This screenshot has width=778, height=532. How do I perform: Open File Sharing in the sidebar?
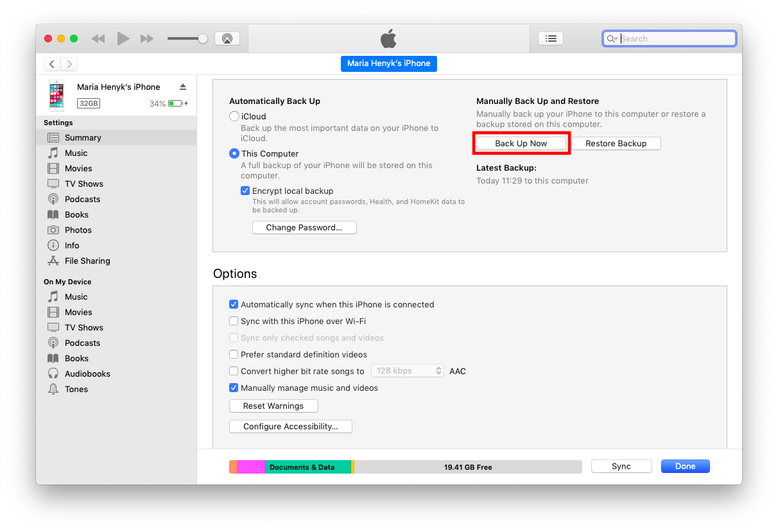(116, 261)
